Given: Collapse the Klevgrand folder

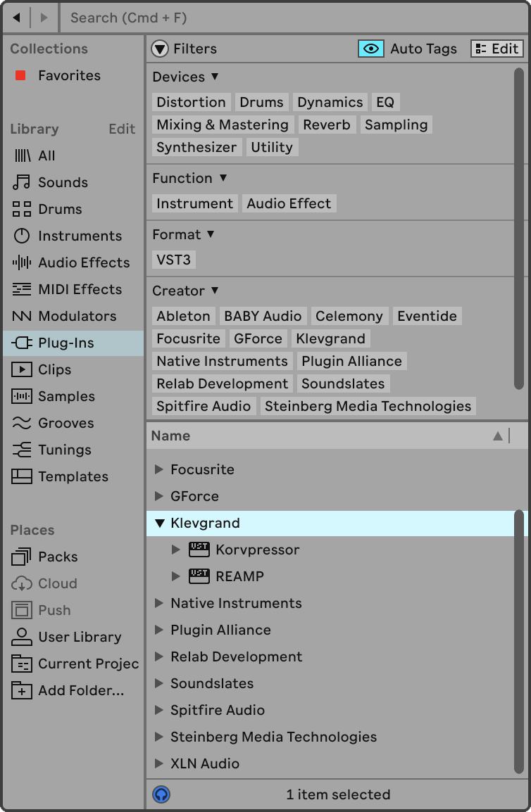Looking at the screenshot, I should (x=160, y=524).
